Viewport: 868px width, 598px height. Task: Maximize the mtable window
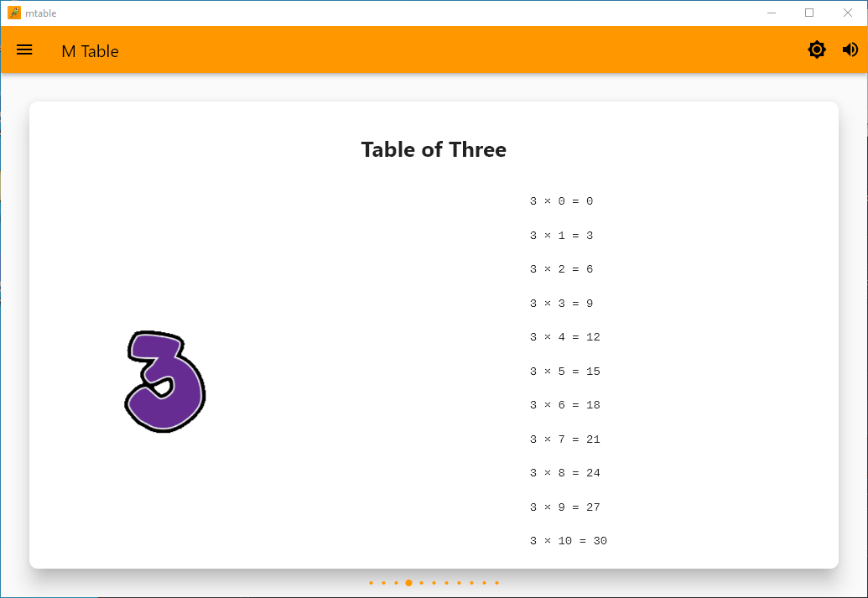809,13
